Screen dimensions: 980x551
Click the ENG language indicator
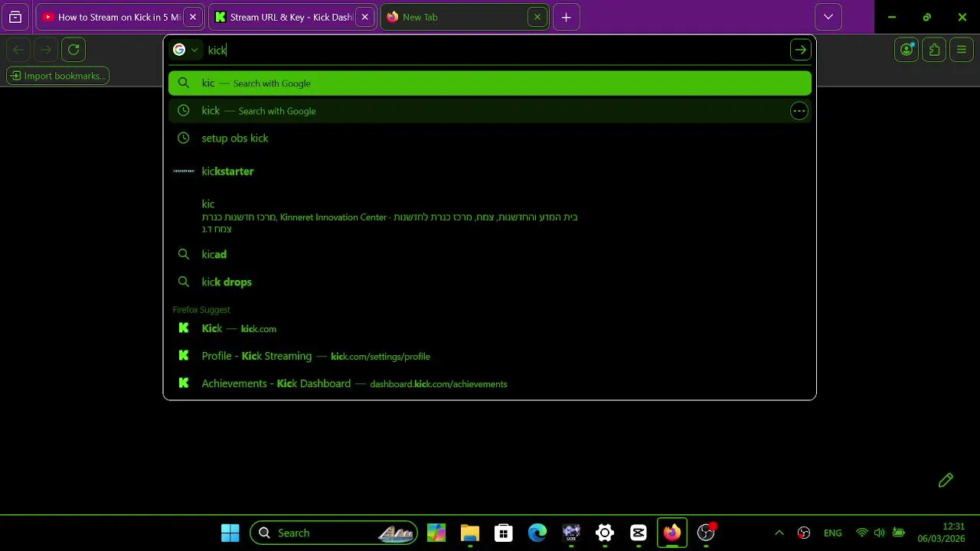(832, 533)
